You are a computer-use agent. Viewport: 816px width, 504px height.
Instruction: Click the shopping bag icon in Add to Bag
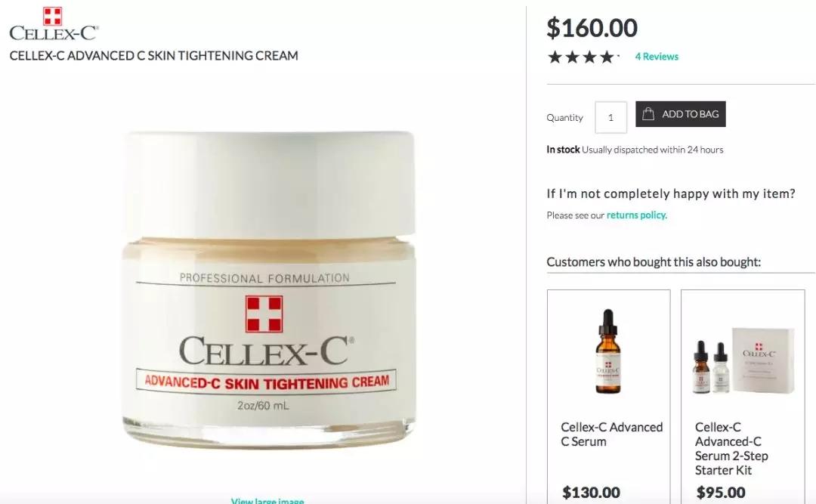[x=648, y=114]
